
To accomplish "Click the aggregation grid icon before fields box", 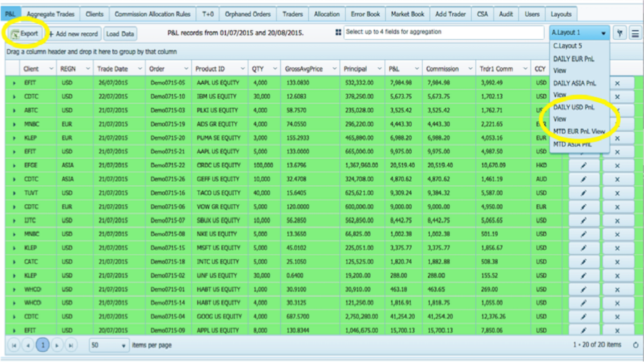I will pos(338,32).
